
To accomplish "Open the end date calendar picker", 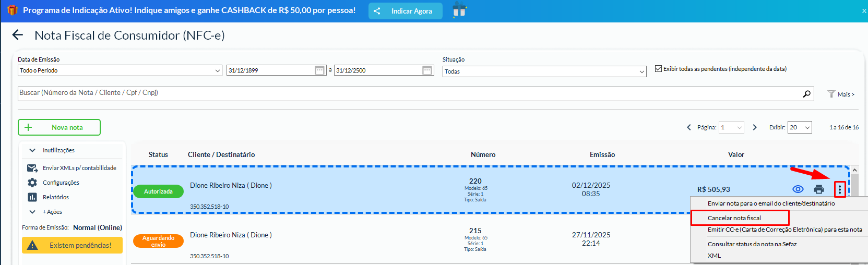I will pyautogui.click(x=427, y=70).
